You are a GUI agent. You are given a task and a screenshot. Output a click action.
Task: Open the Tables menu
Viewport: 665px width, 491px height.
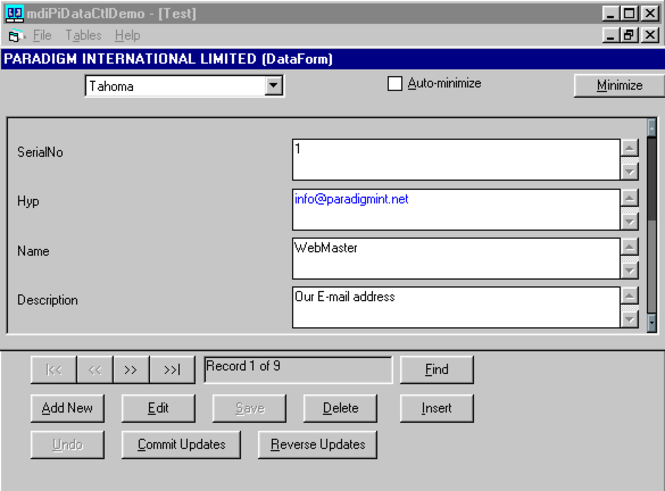(x=83, y=35)
